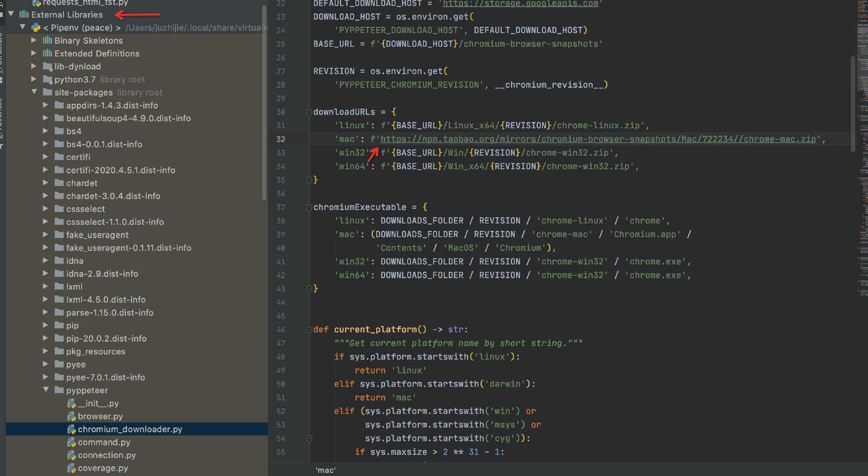Click the Python file icon beside browser.py

click(71, 416)
